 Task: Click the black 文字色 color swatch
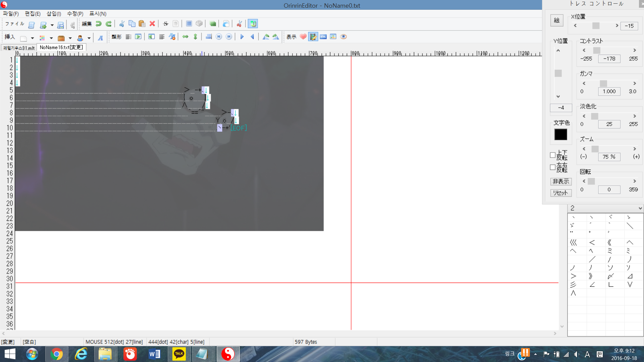pyautogui.click(x=561, y=134)
